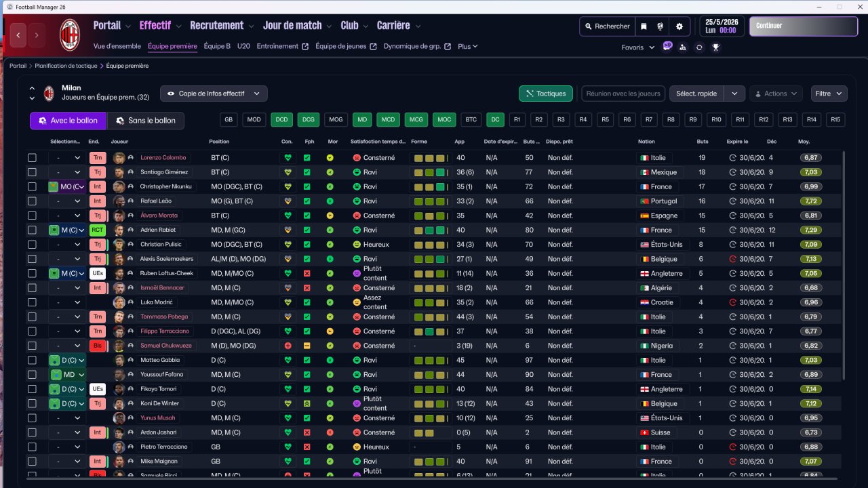Click the Consterné face icon for Álvaro Morata
Screen dimensions: 868x488
pyautogui.click(x=357, y=216)
